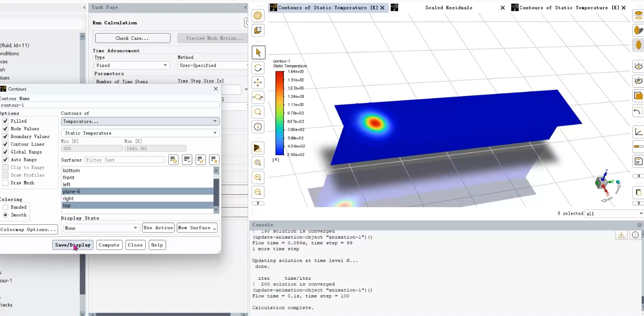Click the surface list icon with down arrow
Screen dimensions: 644x316
187,160
